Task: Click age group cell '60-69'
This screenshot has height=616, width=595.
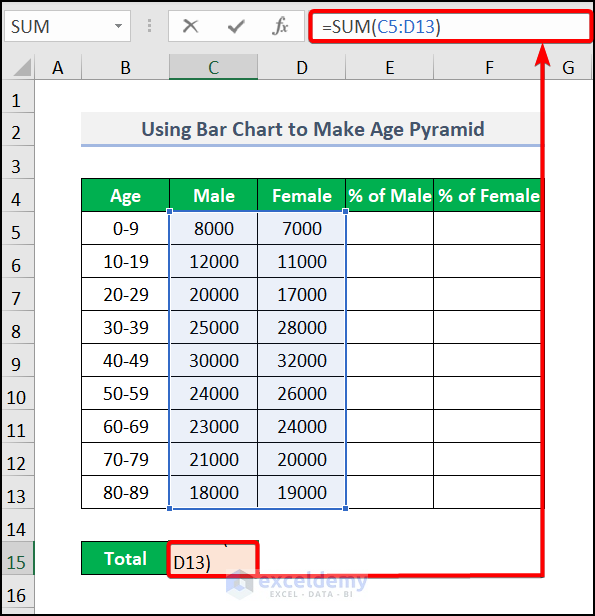Action: click(x=125, y=426)
